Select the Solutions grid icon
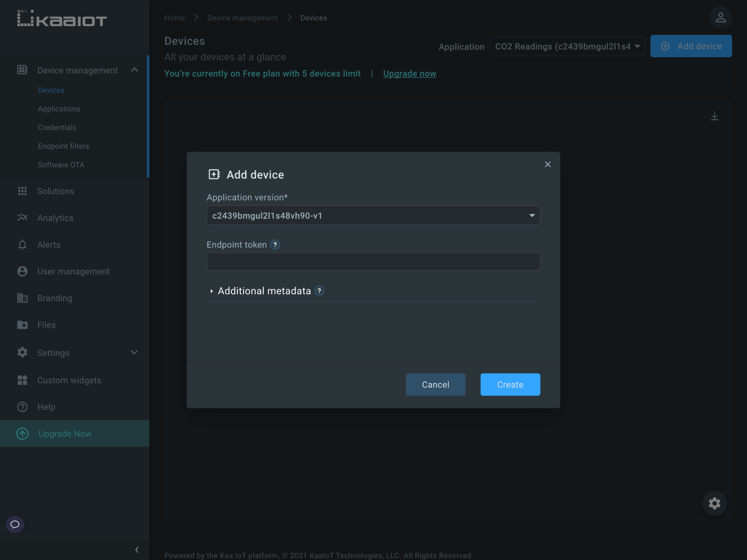The image size is (747, 560). [22, 191]
